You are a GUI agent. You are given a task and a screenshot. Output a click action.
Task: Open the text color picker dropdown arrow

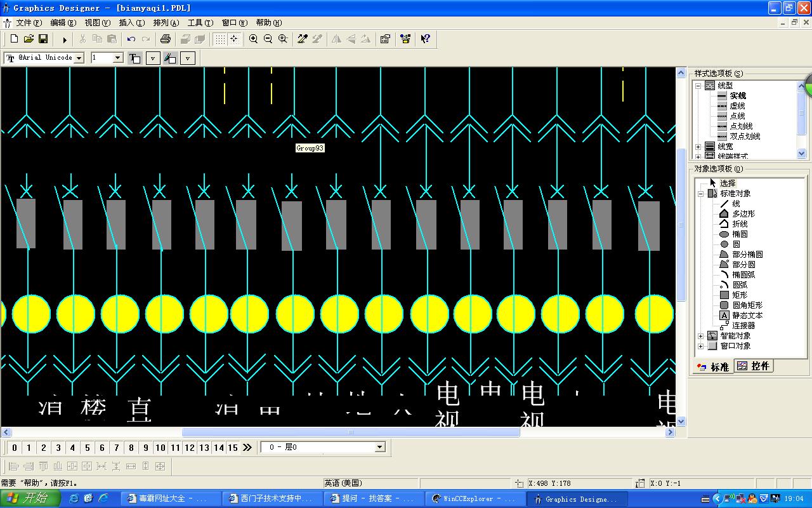[x=153, y=58]
